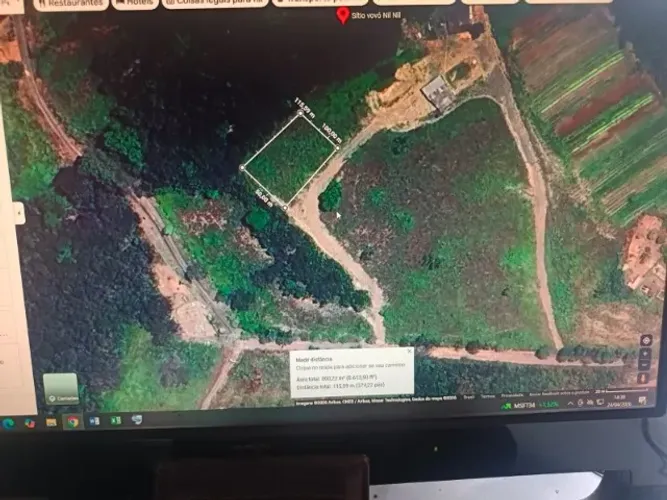
Task: Open Street View pegman icon
Action: coord(643,378)
